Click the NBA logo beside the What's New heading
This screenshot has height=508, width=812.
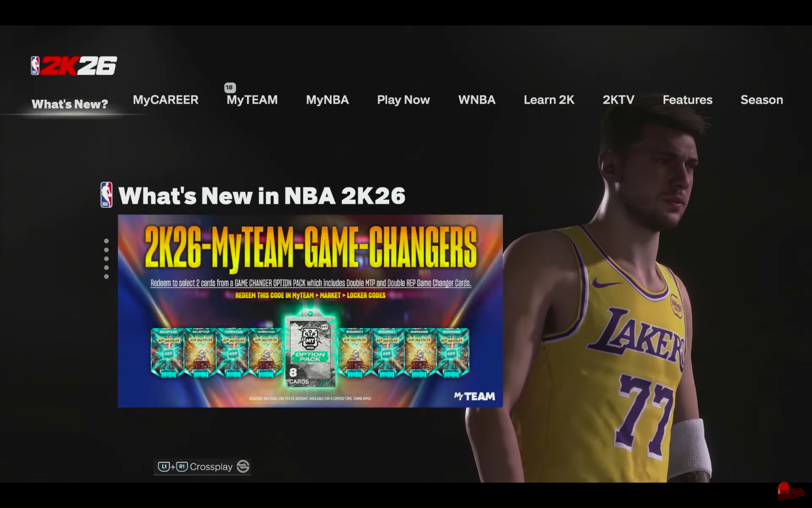[106, 195]
